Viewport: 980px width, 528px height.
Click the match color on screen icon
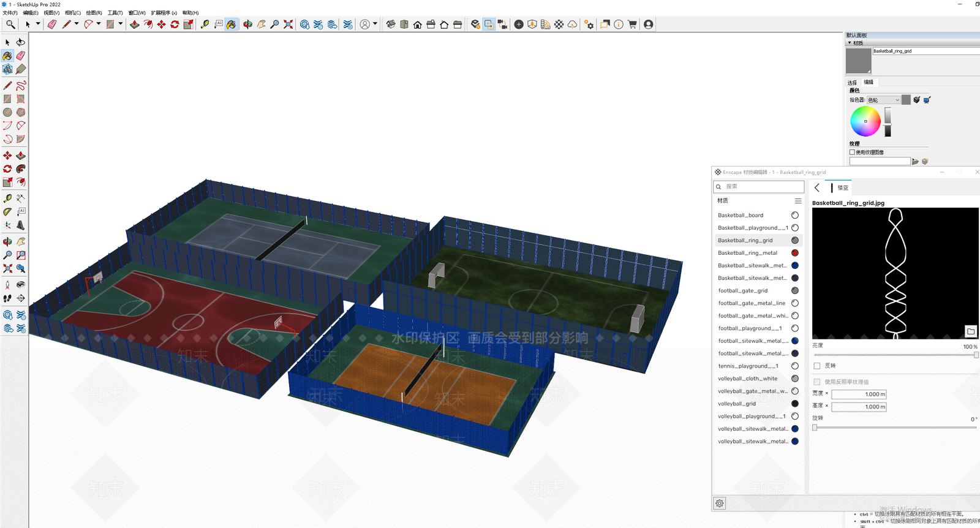coord(927,100)
